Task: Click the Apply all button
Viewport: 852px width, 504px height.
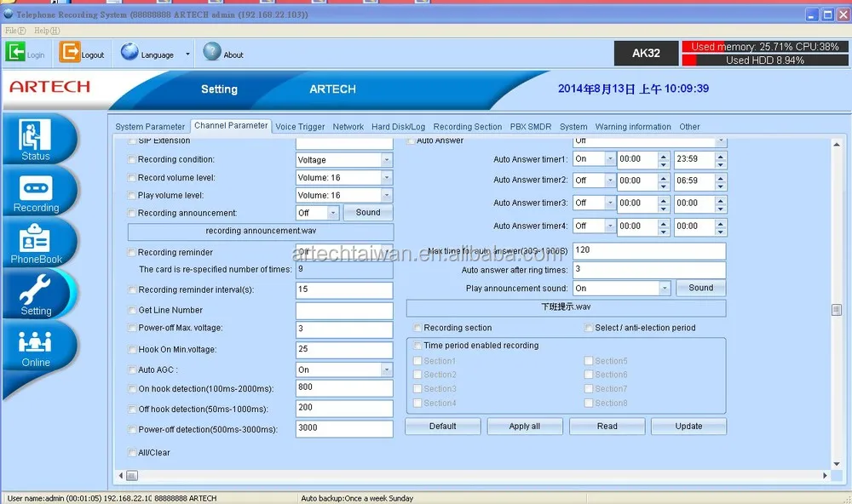Action: (x=524, y=427)
